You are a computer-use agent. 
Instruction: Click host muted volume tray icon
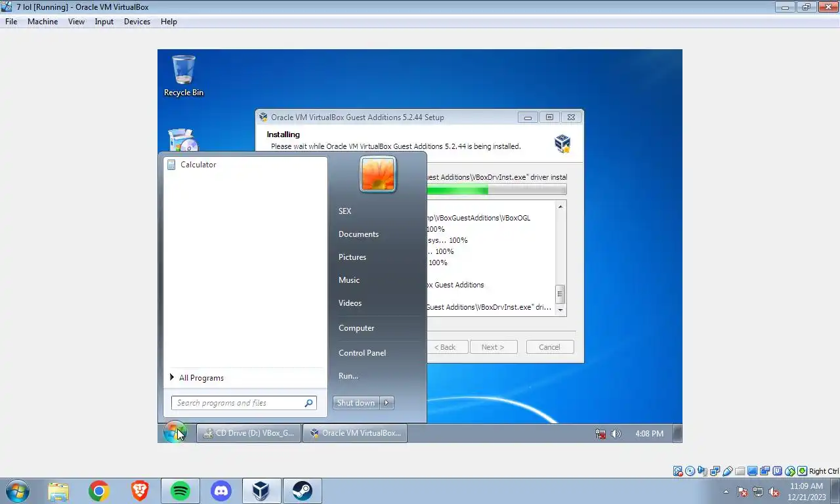[x=774, y=492]
